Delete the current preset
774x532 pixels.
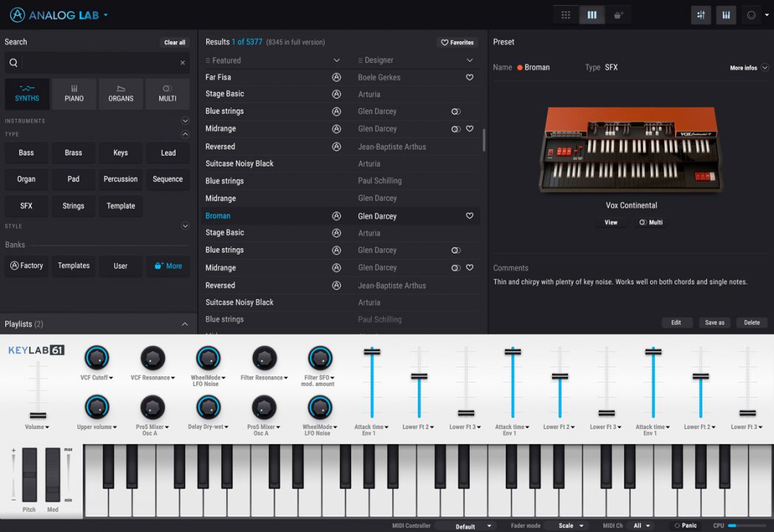point(752,323)
